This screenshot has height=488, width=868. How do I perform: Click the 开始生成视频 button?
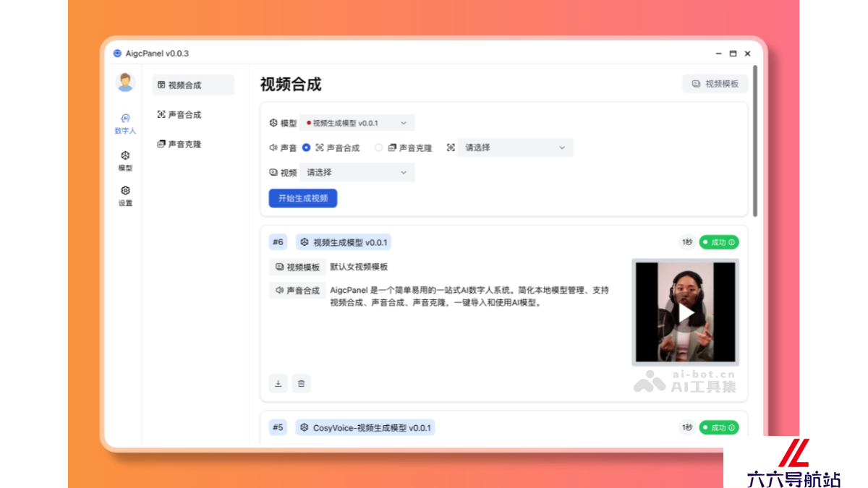click(x=303, y=198)
